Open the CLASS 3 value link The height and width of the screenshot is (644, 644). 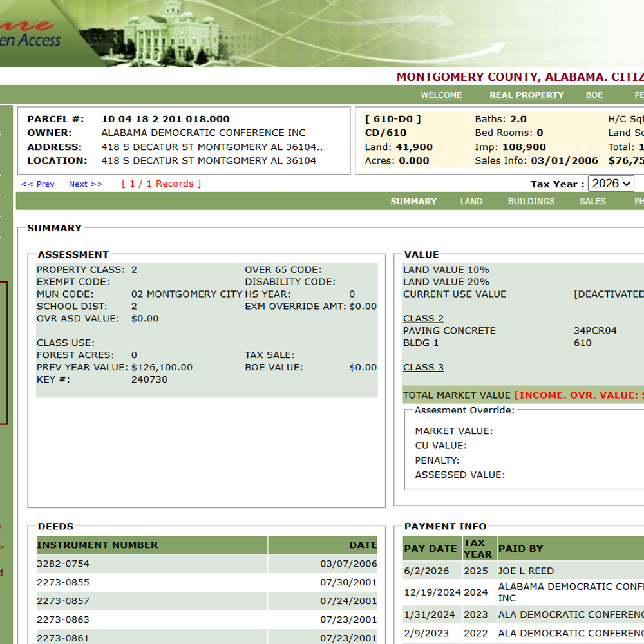pos(423,367)
